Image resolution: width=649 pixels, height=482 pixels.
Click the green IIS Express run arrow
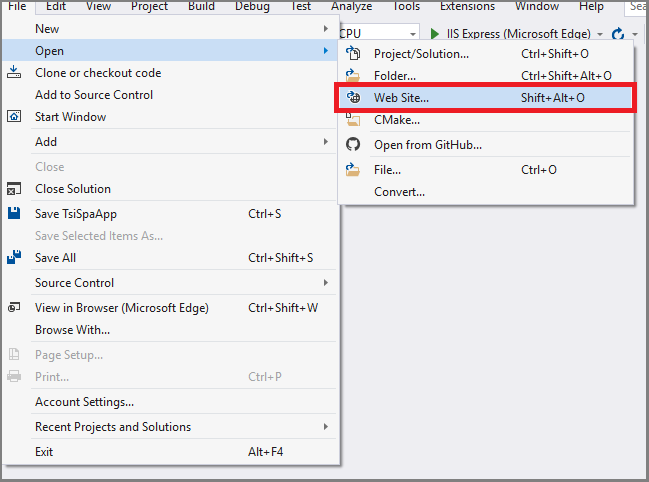click(435, 34)
